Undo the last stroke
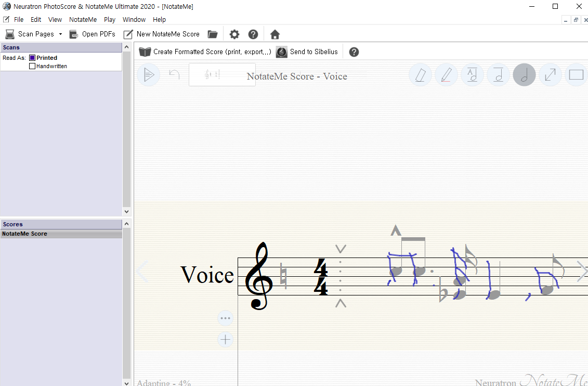The image size is (588, 386). pyautogui.click(x=174, y=74)
